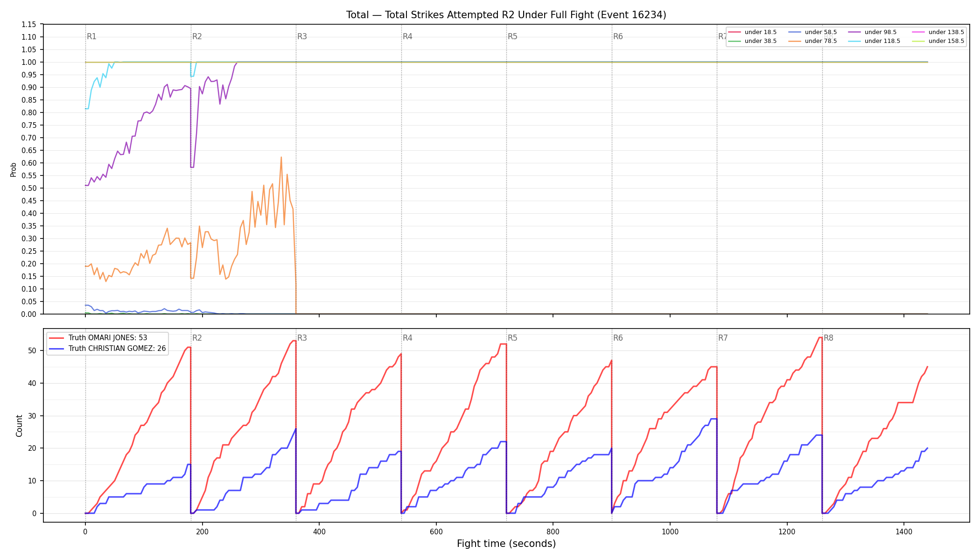The width and height of the screenshot is (980, 560).
Task: Click the Count axis tick label 40
Action: tap(33, 383)
